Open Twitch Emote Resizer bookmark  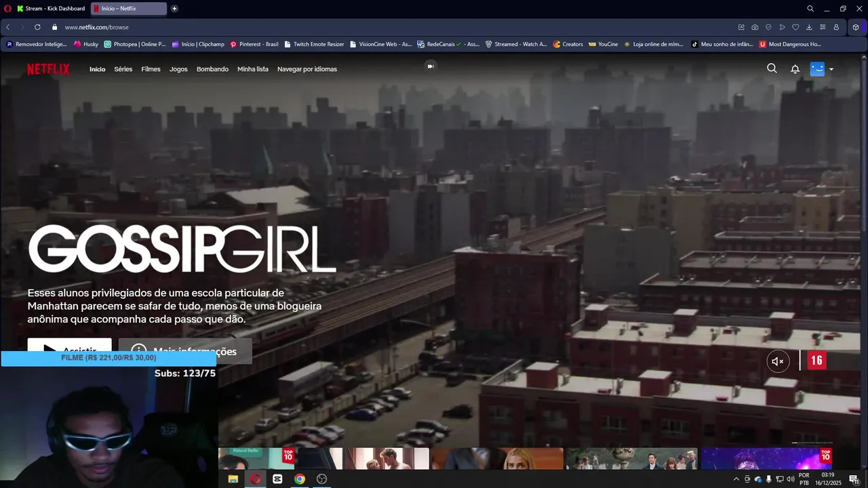click(x=315, y=44)
